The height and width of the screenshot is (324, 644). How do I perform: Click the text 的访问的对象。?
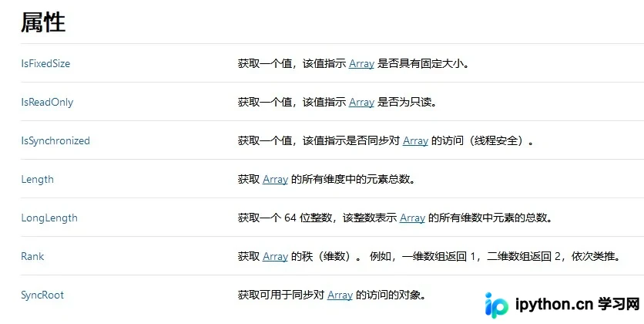(x=391, y=295)
